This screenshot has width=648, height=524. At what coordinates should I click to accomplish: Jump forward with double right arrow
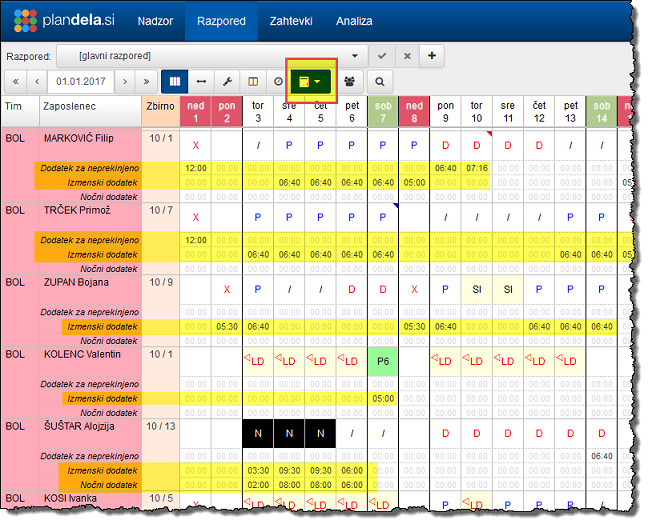(146, 81)
